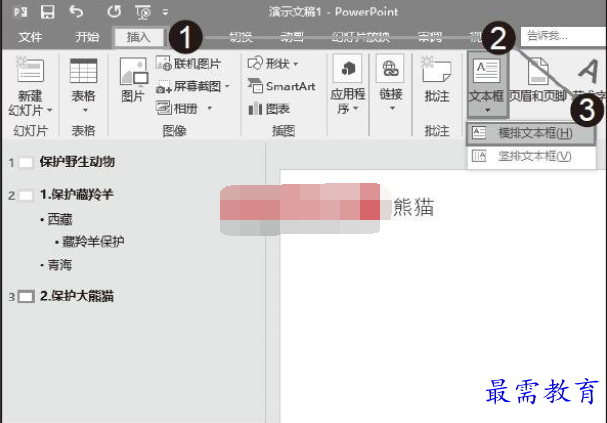Expand the 链接 dropdown arrow
This screenshot has height=423, width=607.
tap(392, 108)
